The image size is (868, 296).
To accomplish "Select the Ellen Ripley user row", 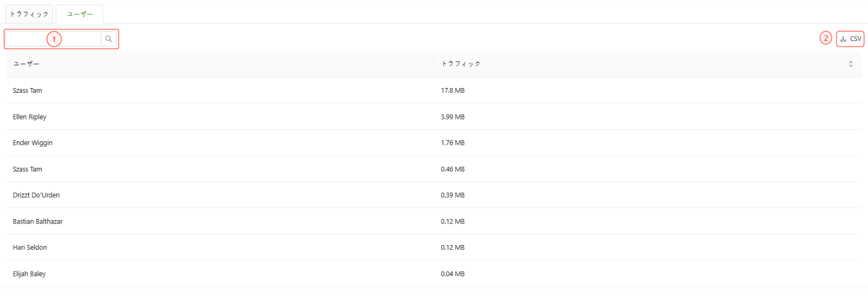I will pyautogui.click(x=30, y=117).
